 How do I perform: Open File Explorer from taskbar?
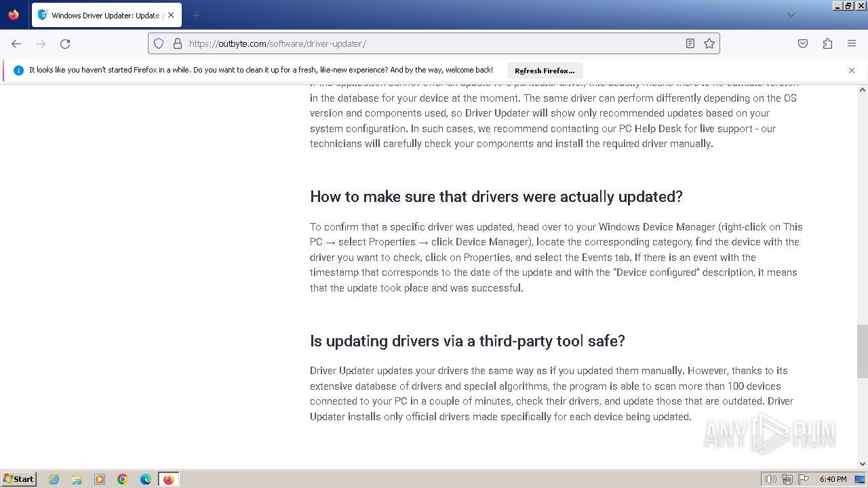click(77, 479)
